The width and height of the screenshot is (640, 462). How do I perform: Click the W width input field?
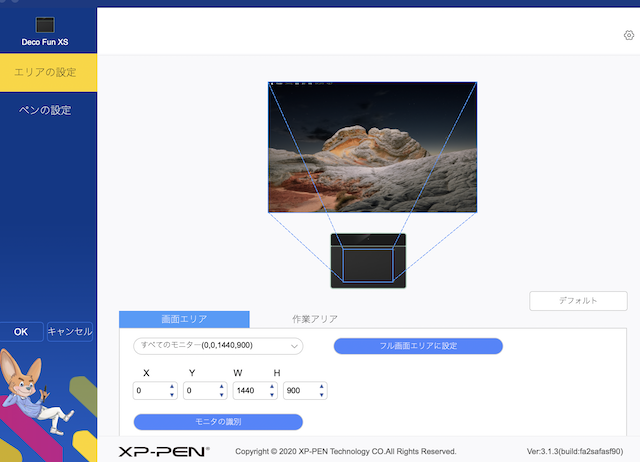pyautogui.click(x=250, y=391)
